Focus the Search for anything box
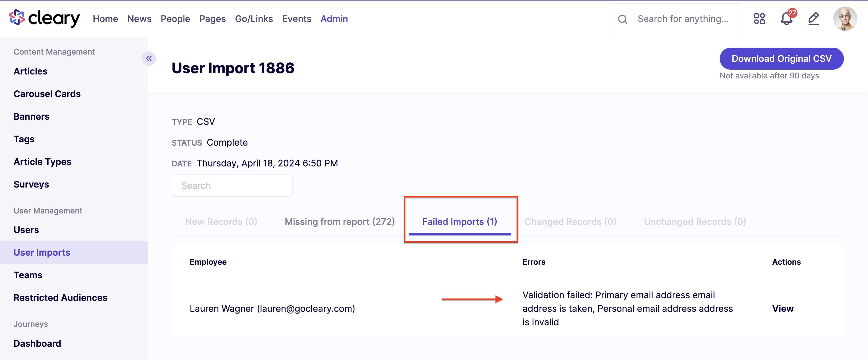The image size is (868, 360). [675, 19]
